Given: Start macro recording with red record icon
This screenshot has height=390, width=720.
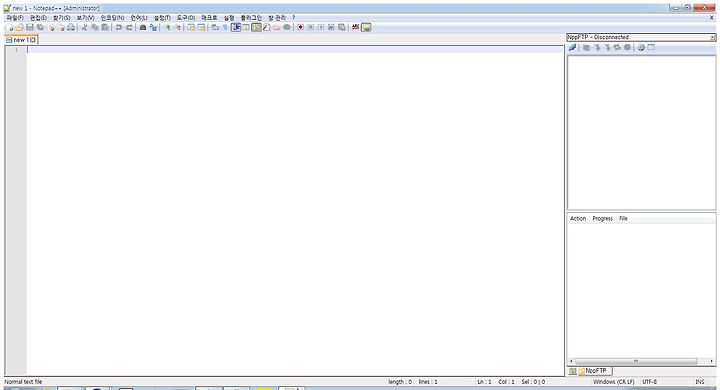Looking at the screenshot, I should tap(300, 28).
